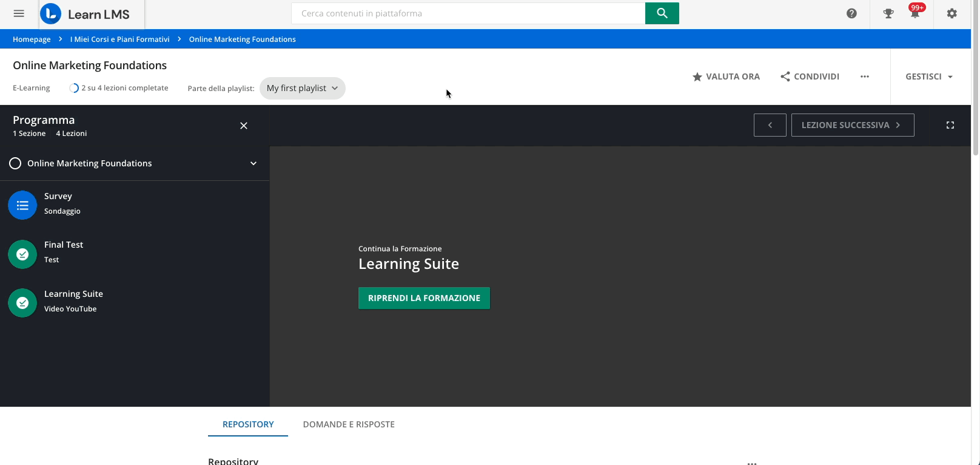Image resolution: width=980 pixels, height=465 pixels.
Task: Open notifications bell with 99+ badge
Action: coord(915,12)
